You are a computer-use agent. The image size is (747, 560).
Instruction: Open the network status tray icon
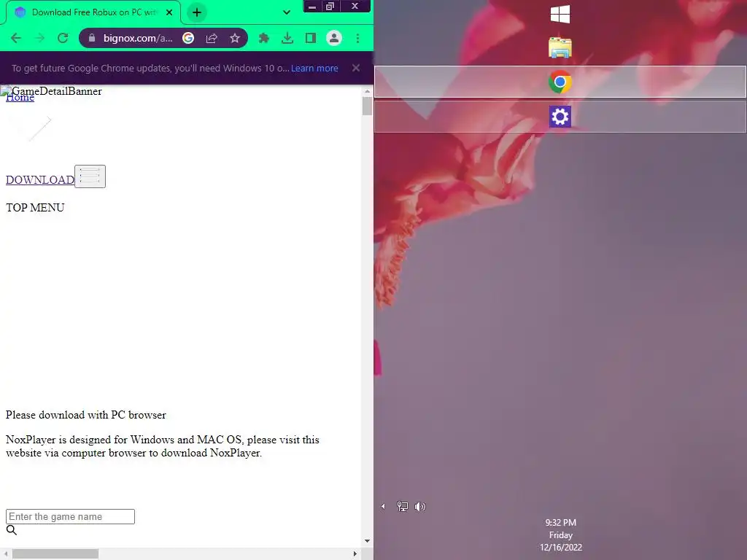[x=403, y=507]
